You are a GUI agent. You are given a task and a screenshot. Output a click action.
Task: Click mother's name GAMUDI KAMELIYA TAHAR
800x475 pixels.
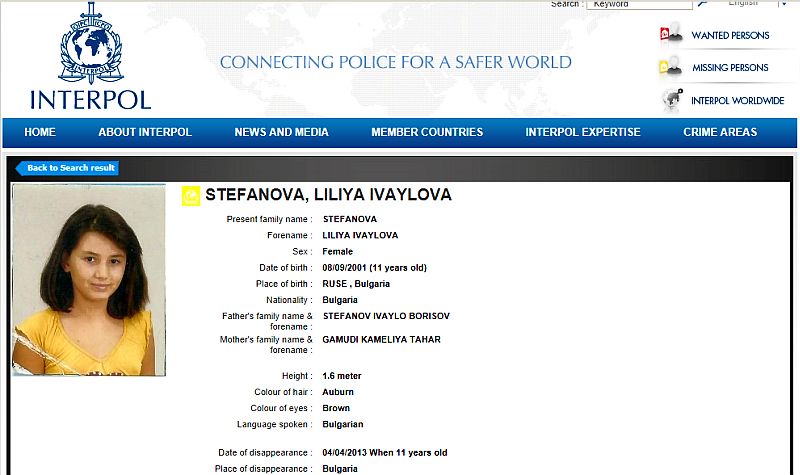(381, 339)
